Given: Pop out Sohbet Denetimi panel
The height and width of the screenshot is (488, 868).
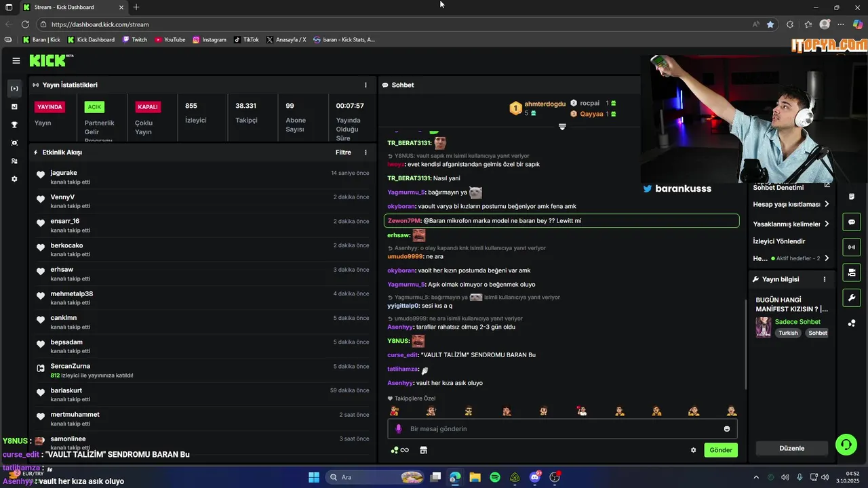Looking at the screenshot, I should (827, 185).
